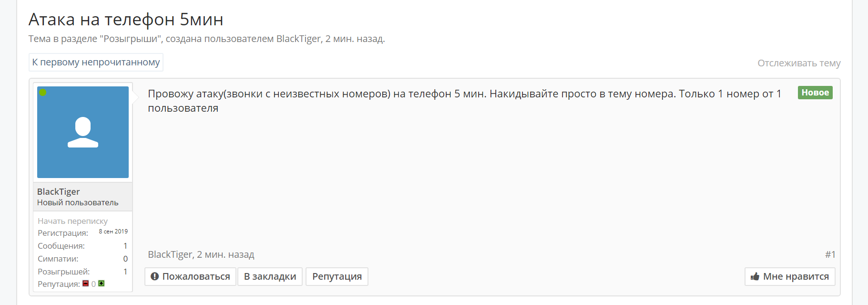The image size is (868, 305).
Task: Click the post footer timestamp 2 мин. назад
Action: click(x=225, y=254)
